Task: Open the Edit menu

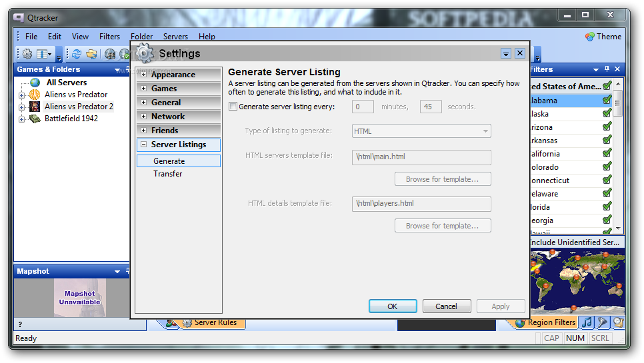Action: click(54, 37)
